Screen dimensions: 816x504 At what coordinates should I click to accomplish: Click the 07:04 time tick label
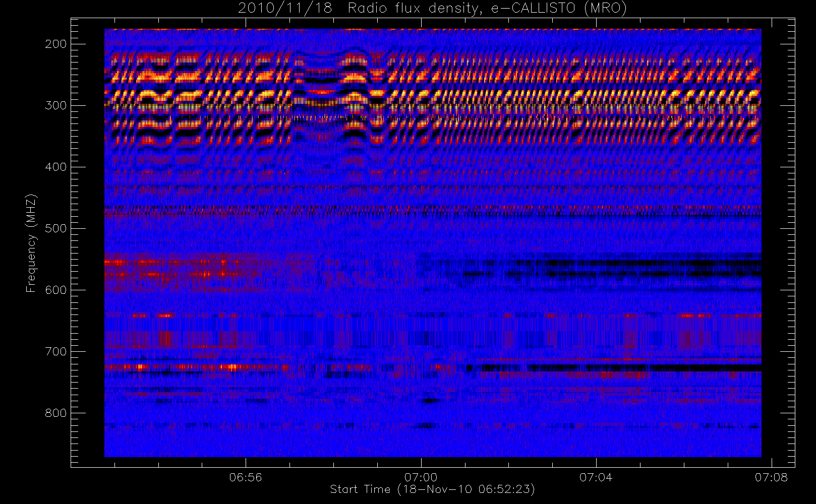(x=596, y=477)
